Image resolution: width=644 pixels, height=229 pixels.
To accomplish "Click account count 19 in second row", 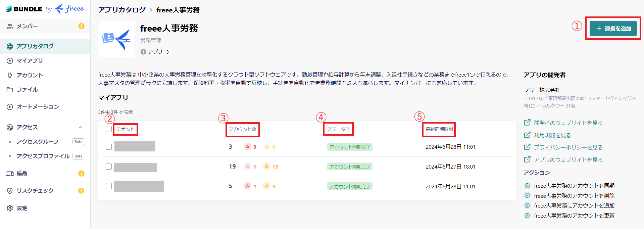I will click(x=232, y=167).
